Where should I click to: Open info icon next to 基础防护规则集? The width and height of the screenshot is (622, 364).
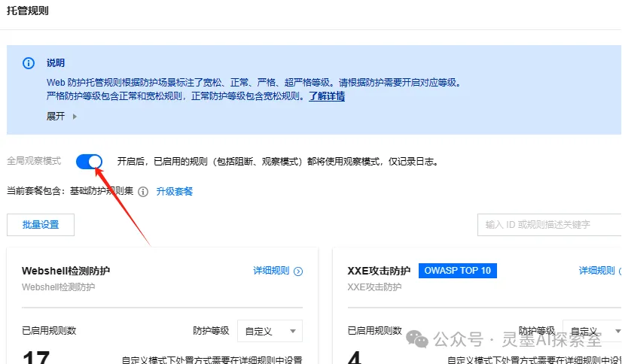pyautogui.click(x=143, y=192)
